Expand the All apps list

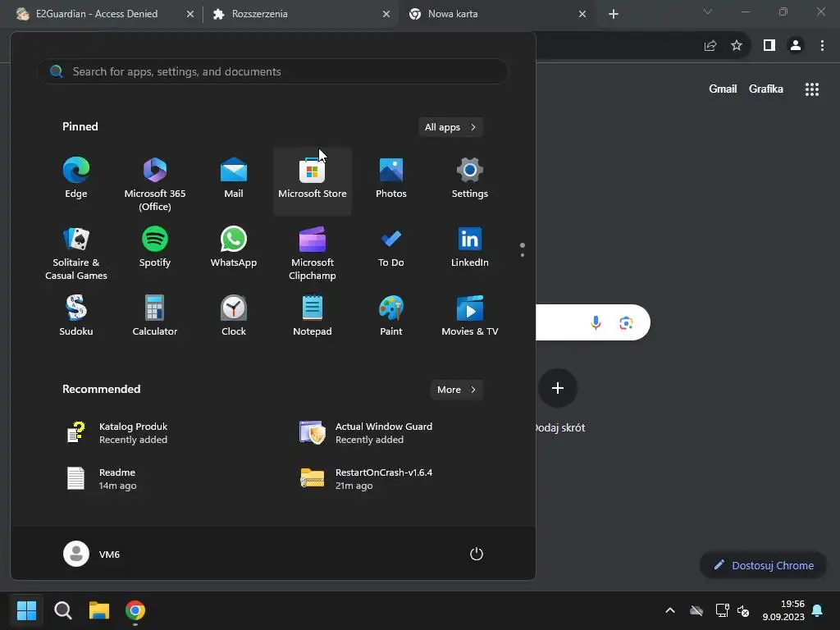[x=450, y=127]
